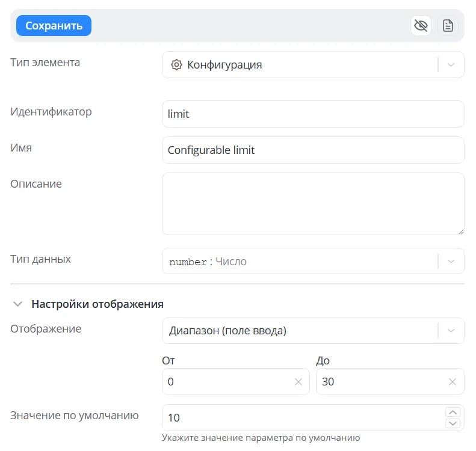Focus the Имя field with Configurable limit

point(313,150)
